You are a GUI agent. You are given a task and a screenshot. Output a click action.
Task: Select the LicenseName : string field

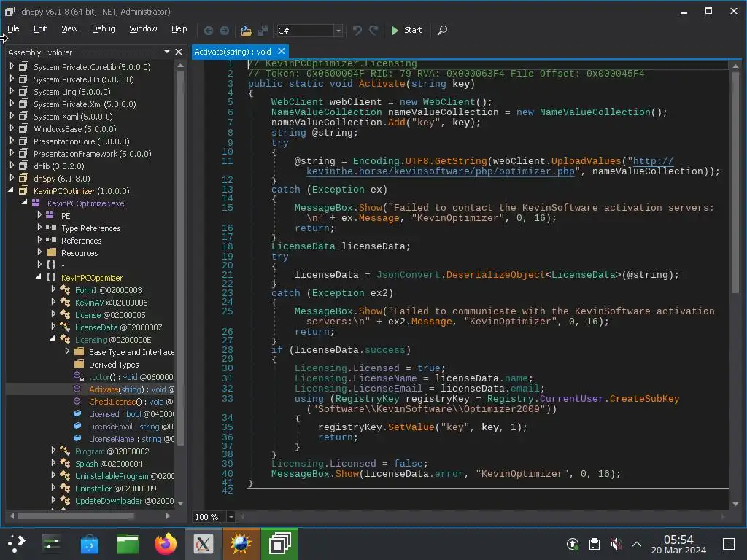[x=131, y=438]
